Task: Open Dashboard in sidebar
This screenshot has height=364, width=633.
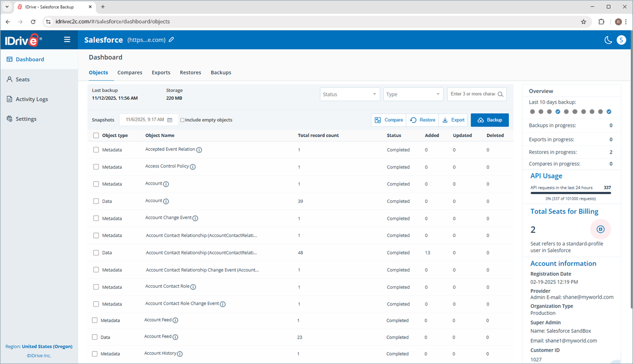Action: tap(39, 59)
